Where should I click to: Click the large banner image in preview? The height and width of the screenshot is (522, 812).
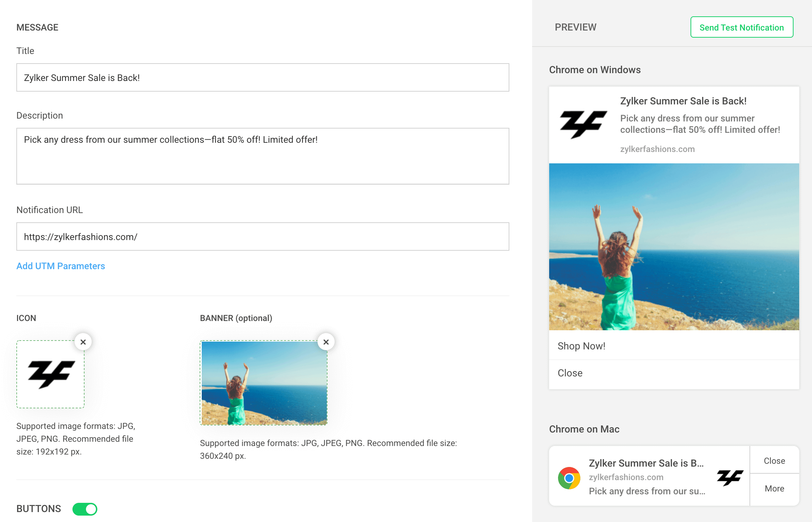[x=674, y=246]
